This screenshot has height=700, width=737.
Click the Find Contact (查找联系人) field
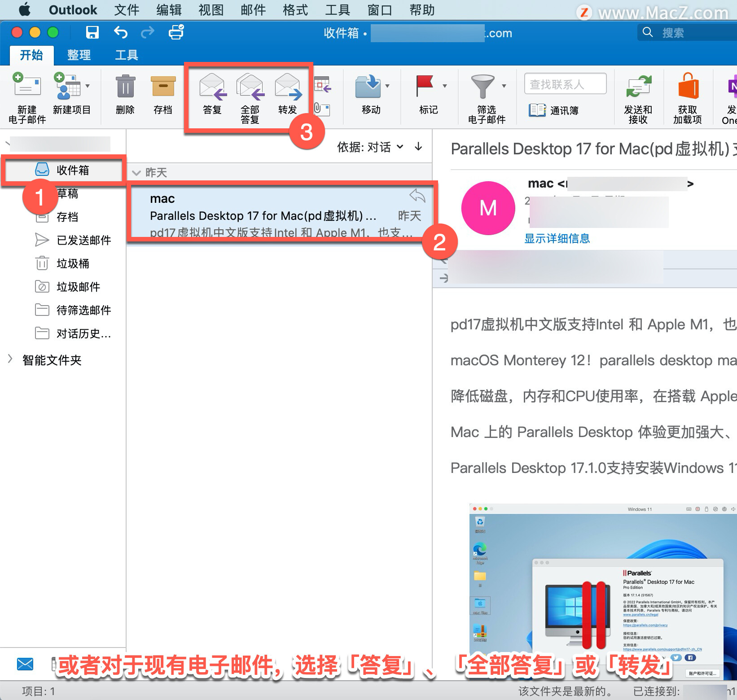[x=566, y=84]
